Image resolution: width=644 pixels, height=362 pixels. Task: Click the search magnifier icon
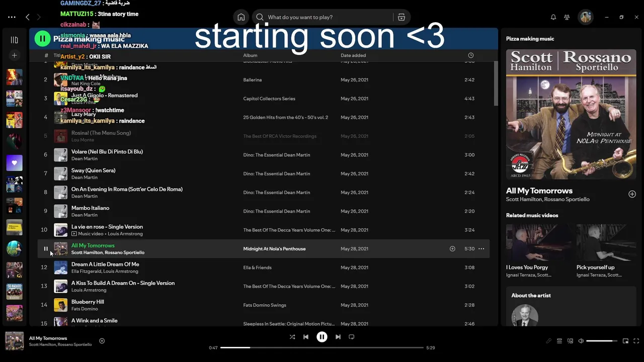click(x=260, y=17)
